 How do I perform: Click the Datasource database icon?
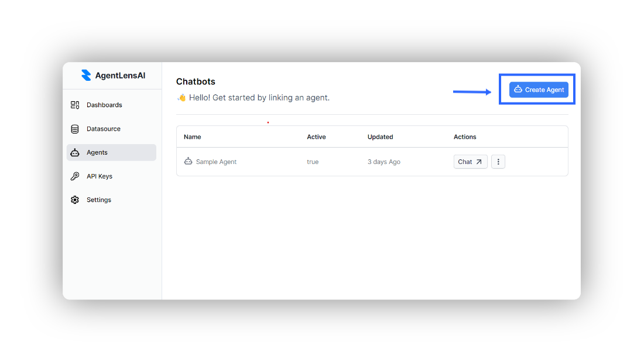tap(75, 129)
